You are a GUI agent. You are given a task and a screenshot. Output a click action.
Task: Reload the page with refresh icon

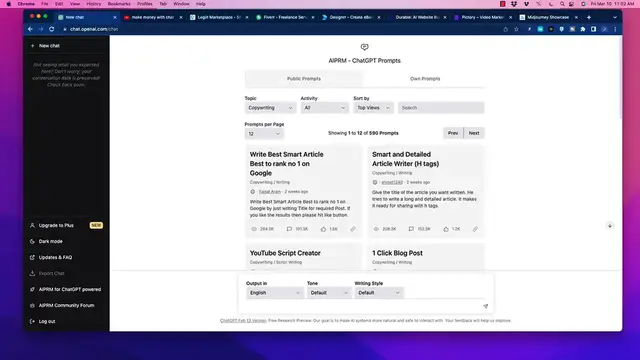click(x=51, y=29)
